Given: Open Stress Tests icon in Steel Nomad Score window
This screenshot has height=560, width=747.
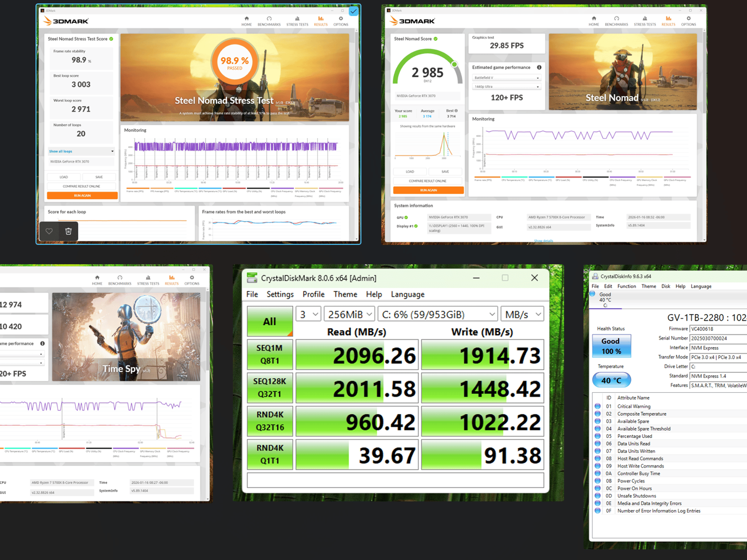Looking at the screenshot, I should [x=645, y=19].
